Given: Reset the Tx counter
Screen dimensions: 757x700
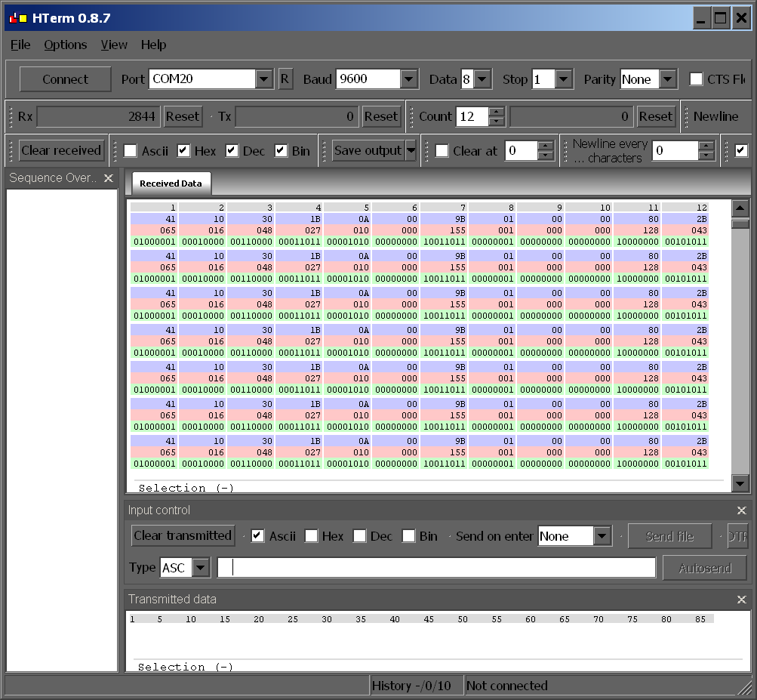Looking at the screenshot, I should click(x=381, y=116).
